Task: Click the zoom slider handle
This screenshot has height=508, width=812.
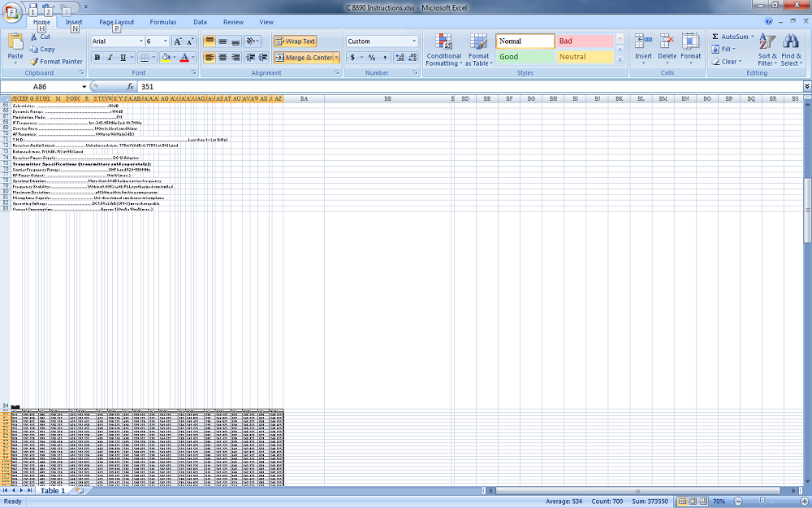Action: [762, 501]
